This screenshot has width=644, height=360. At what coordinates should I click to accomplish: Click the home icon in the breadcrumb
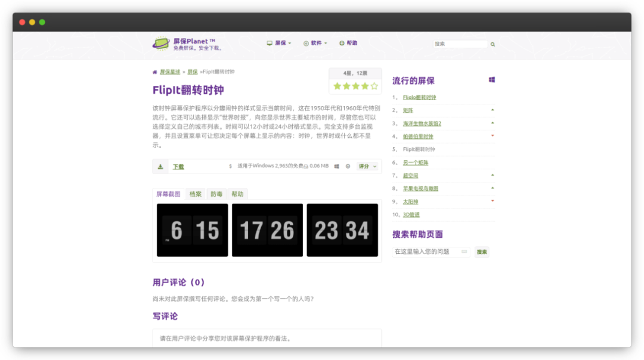[154, 71]
